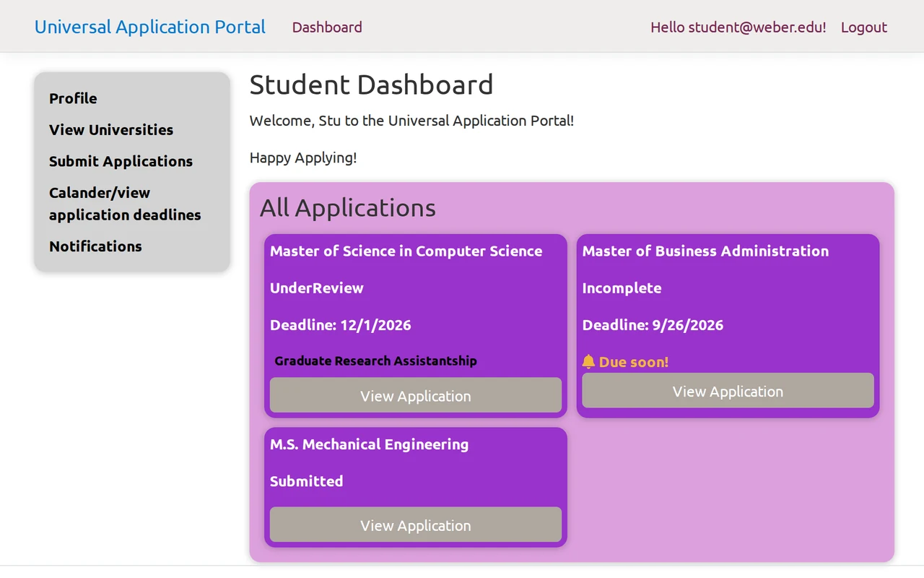Click the Master of Science in Computer Science title
The height and width of the screenshot is (578, 924).
(406, 251)
